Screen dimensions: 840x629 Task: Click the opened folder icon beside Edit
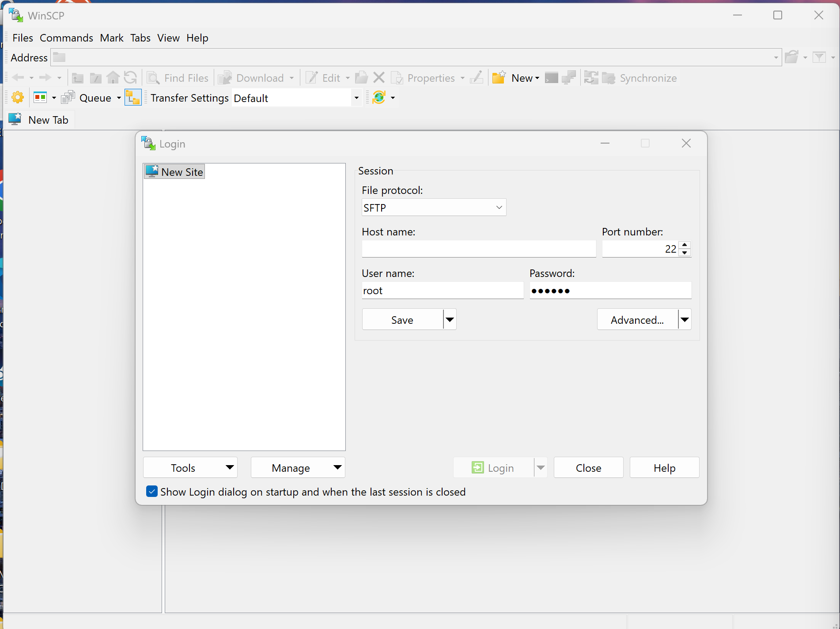[361, 78]
